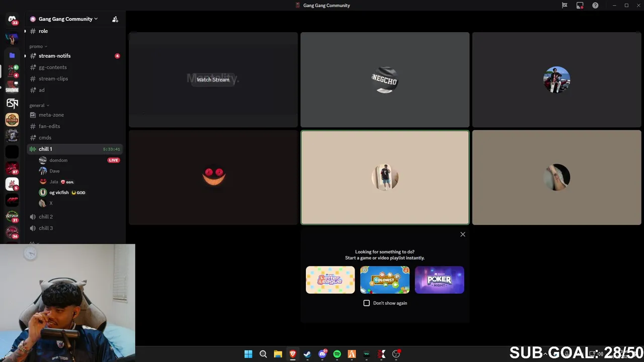Open Gang Gang Community server dropdown
This screenshot has width=644, height=362.
[68, 19]
